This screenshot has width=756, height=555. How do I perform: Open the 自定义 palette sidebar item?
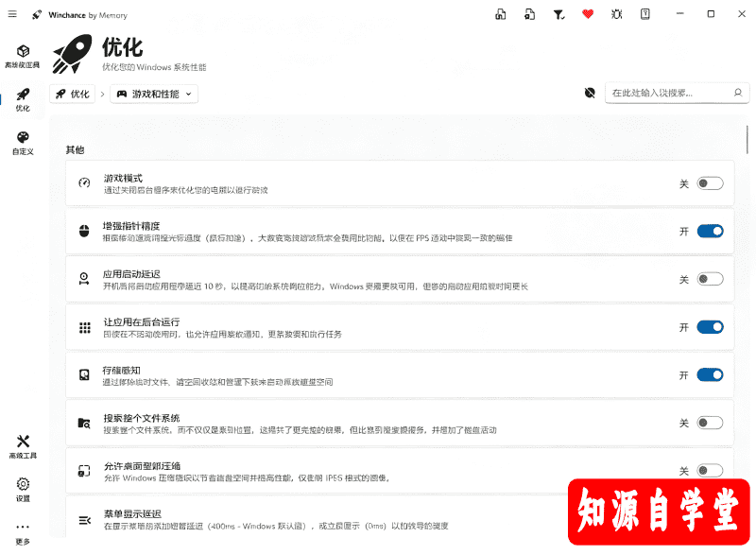pyautogui.click(x=23, y=143)
